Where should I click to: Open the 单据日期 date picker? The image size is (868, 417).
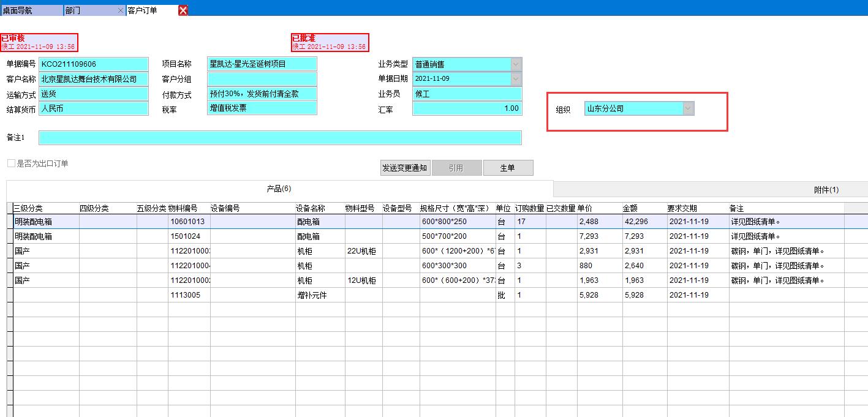coord(515,78)
